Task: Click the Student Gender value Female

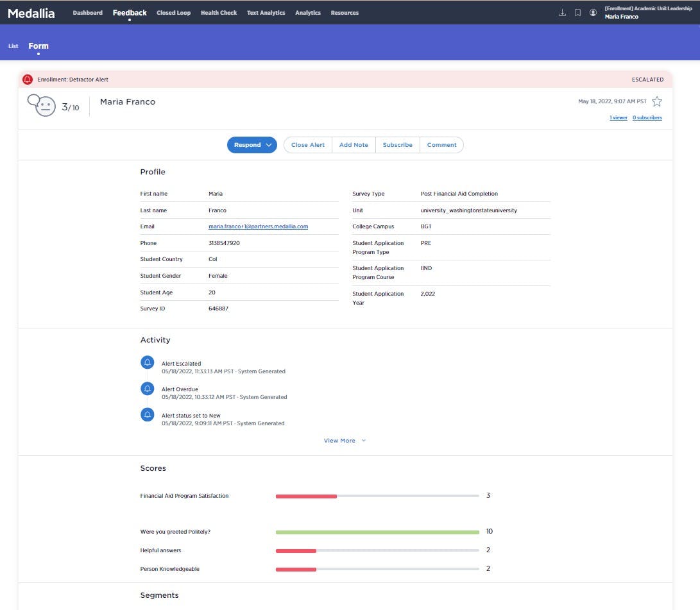Action: [218, 276]
